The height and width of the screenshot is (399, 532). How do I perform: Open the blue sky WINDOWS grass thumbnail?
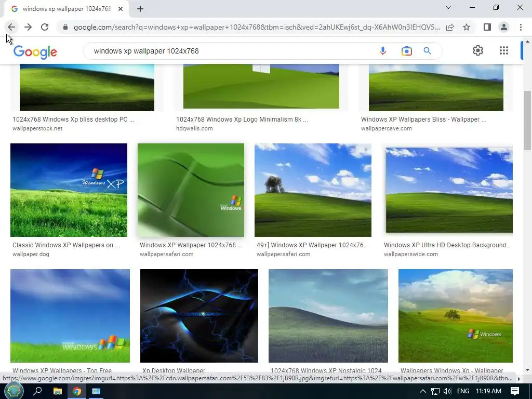[x=70, y=316]
